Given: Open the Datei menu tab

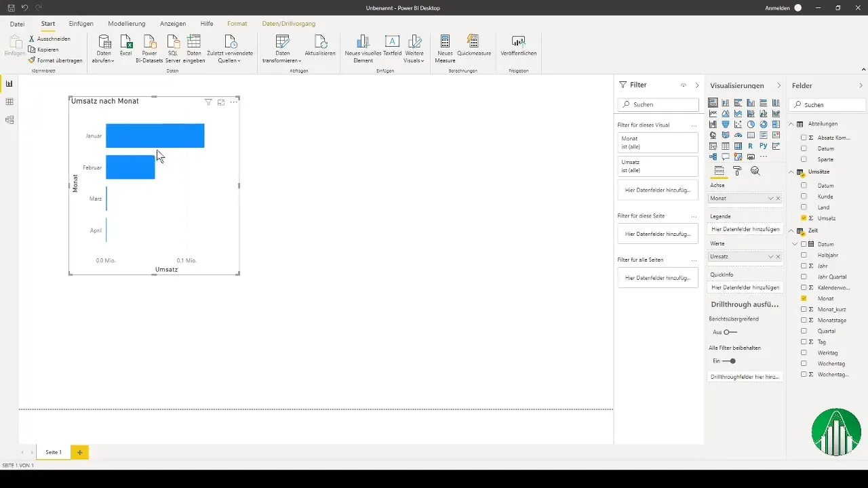Looking at the screenshot, I should pyautogui.click(x=17, y=24).
